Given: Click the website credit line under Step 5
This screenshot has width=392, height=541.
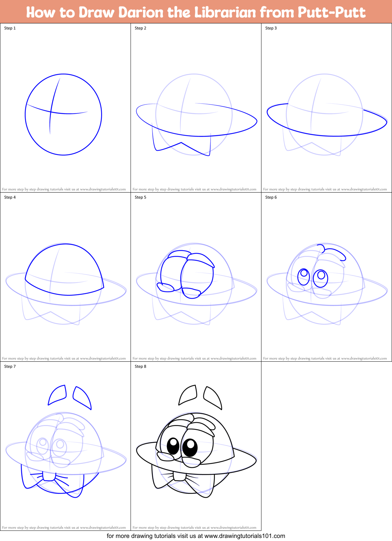Looking at the screenshot, I should pos(194,359).
